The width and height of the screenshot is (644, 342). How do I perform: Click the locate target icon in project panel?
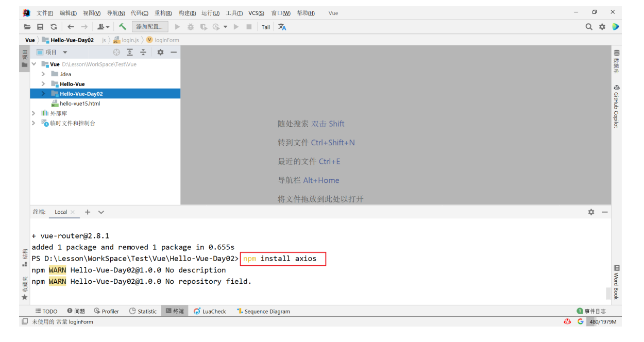(x=116, y=52)
